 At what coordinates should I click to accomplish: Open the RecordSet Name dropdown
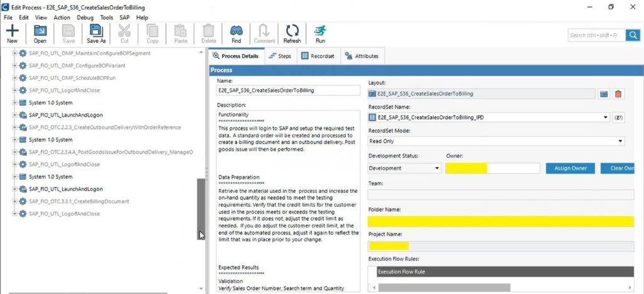pos(606,117)
